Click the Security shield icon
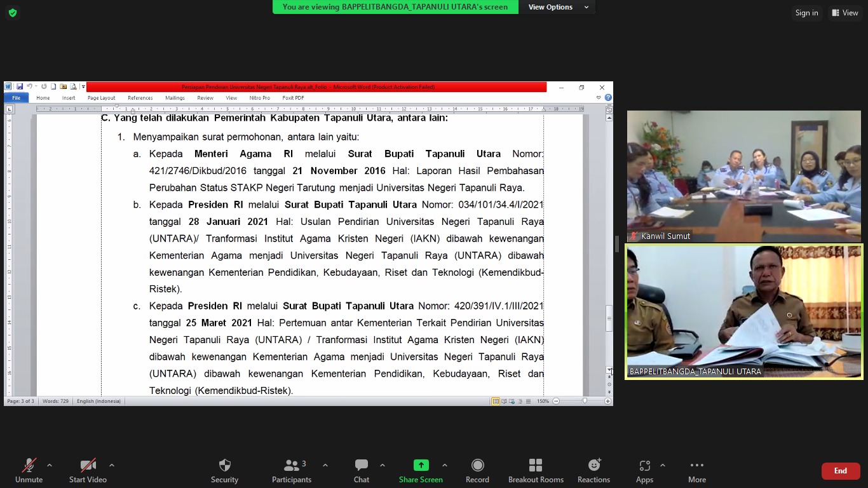Image resolution: width=868 pixels, height=488 pixels. point(224,465)
